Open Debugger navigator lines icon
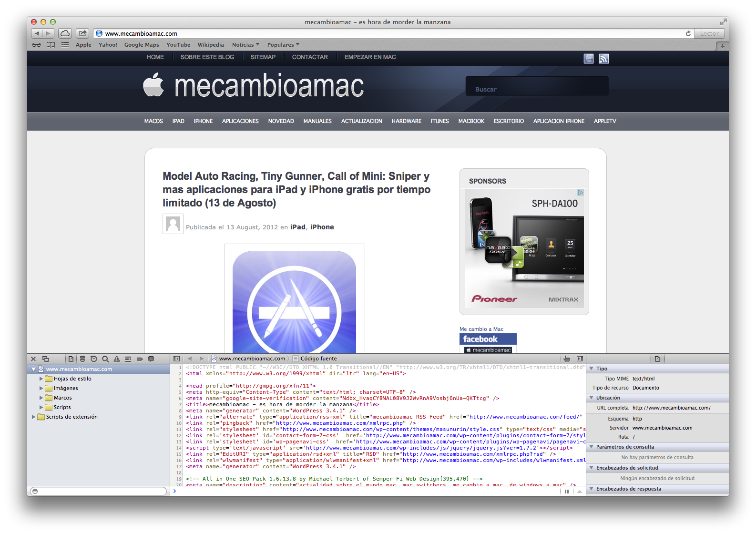The height and width of the screenshot is (534, 756). tap(128, 359)
